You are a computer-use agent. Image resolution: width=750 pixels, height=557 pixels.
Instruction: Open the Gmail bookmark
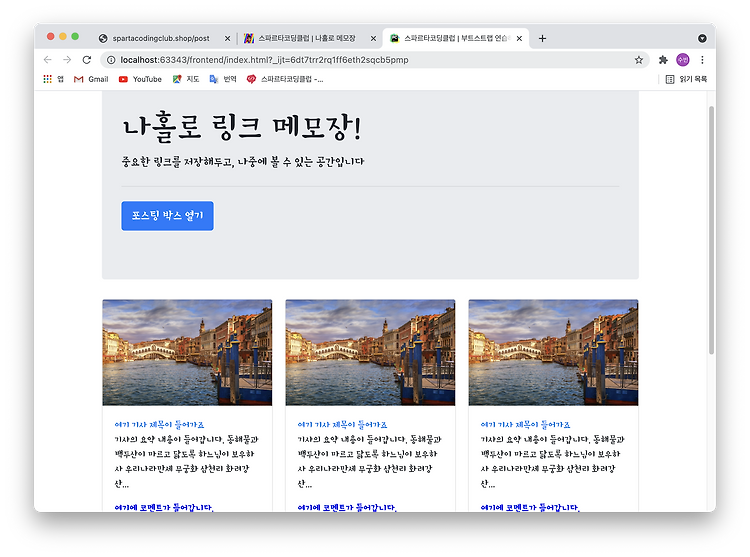pyautogui.click(x=91, y=79)
